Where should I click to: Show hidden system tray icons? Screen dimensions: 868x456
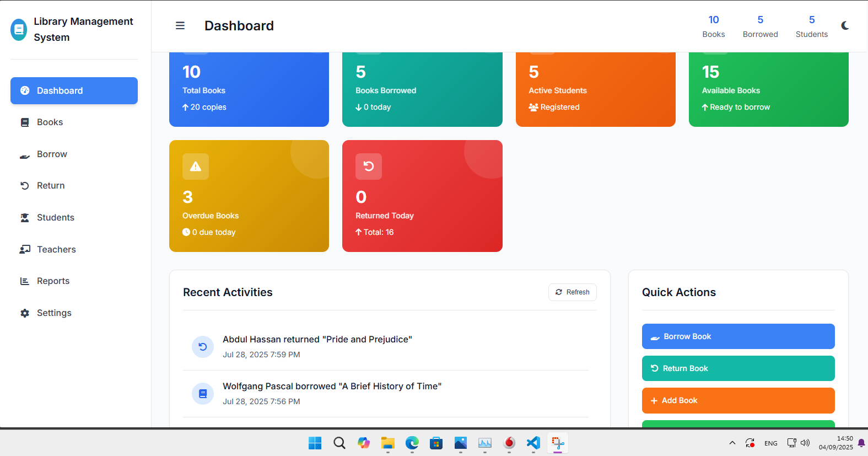(x=732, y=443)
